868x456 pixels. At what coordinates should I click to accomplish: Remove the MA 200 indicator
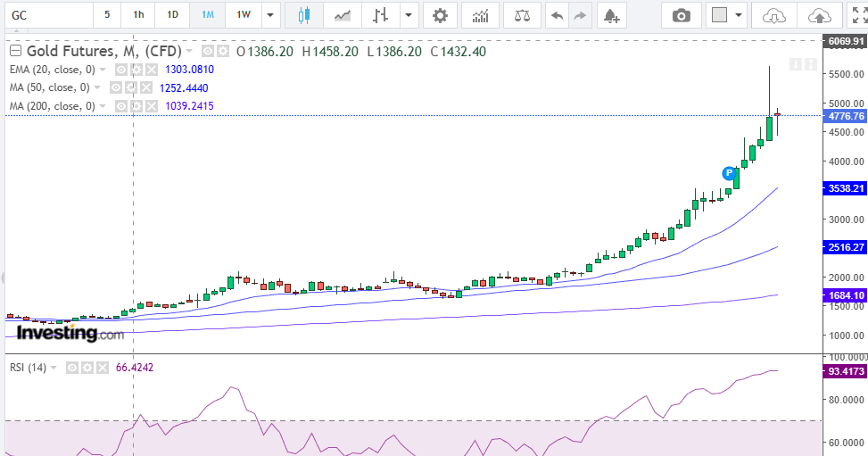pos(150,106)
